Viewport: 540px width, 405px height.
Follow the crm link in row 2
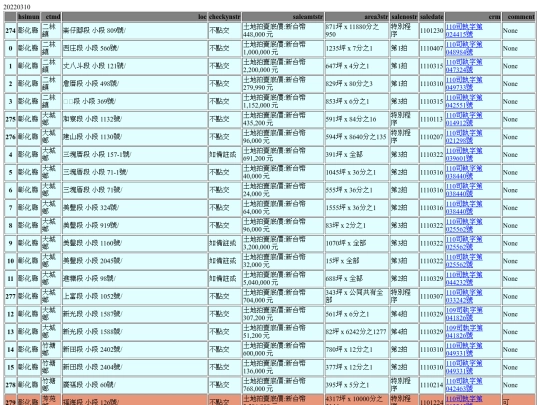coord(464,84)
